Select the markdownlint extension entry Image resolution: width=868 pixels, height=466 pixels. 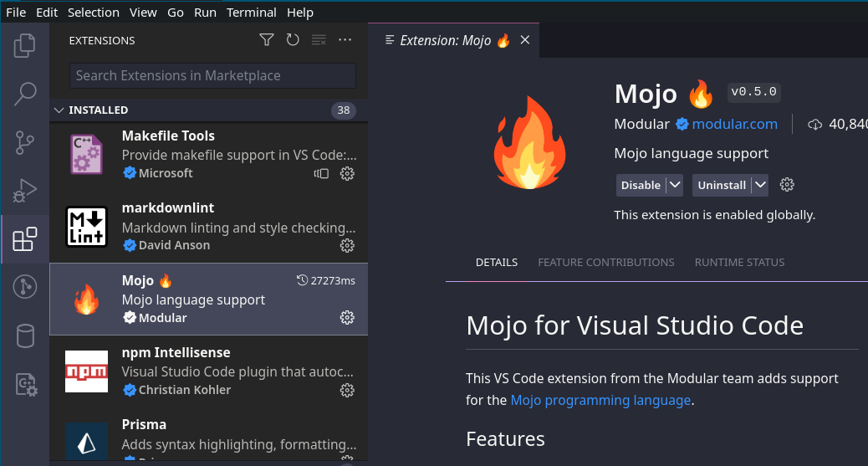pyautogui.click(x=209, y=227)
